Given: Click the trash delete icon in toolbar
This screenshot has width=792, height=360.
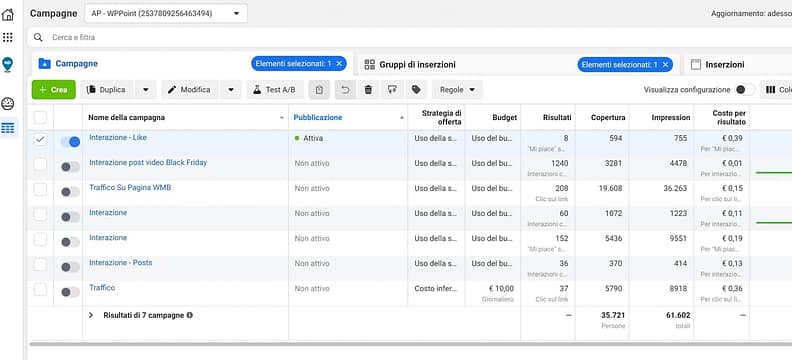Looking at the screenshot, I should 368,89.
